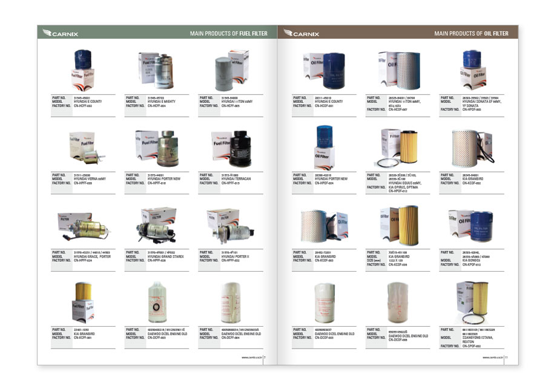This screenshot has width=557, height=392.
Task: Click the website address beside page number 7
Action: (251, 358)
